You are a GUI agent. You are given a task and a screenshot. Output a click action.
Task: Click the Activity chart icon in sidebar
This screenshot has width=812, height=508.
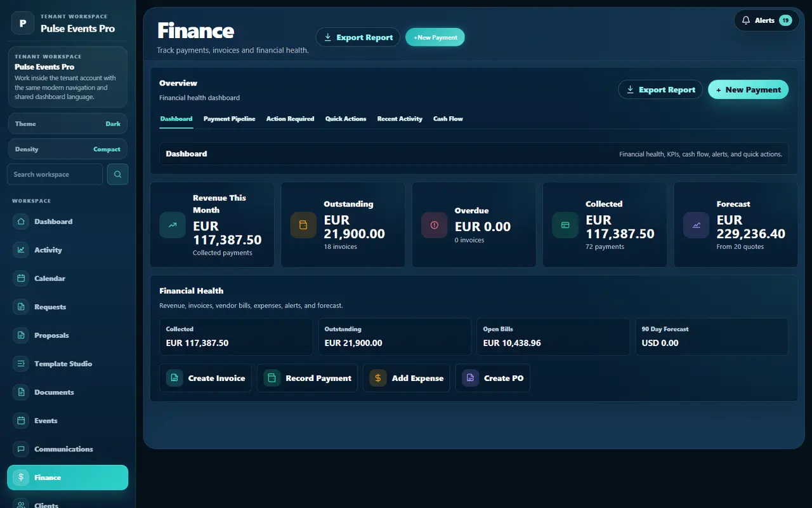[x=21, y=250]
